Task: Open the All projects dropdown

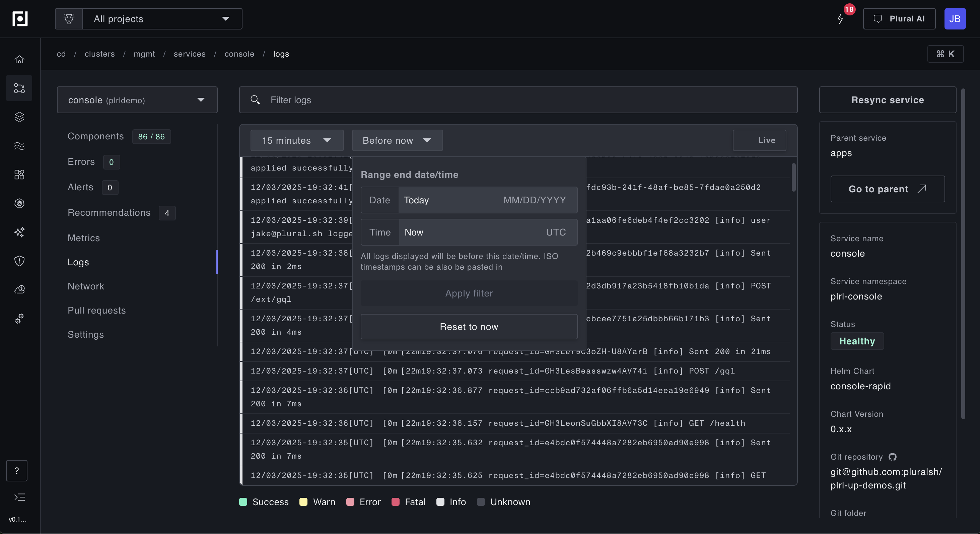Action: click(x=162, y=19)
